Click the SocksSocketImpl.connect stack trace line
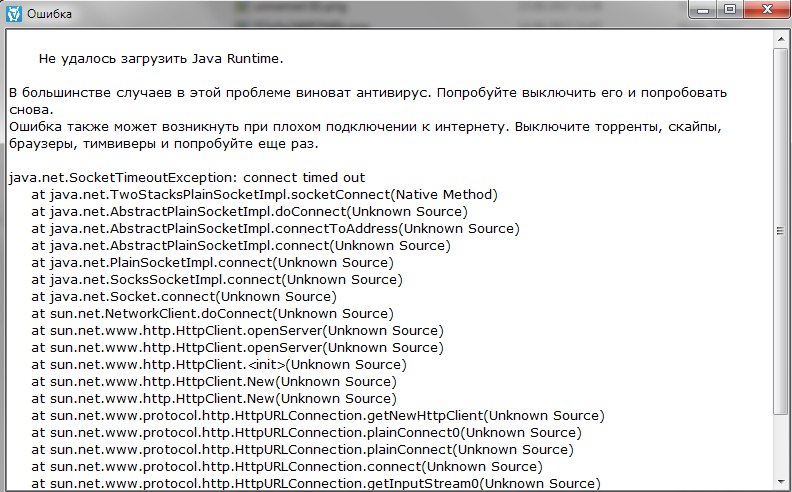The image size is (792, 492). [x=217, y=279]
